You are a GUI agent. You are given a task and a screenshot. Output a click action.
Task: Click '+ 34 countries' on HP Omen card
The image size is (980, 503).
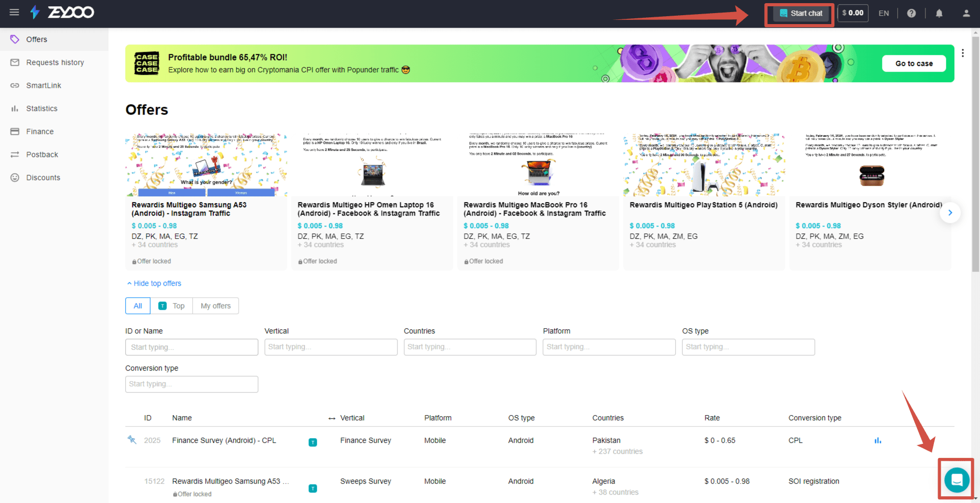pos(321,244)
